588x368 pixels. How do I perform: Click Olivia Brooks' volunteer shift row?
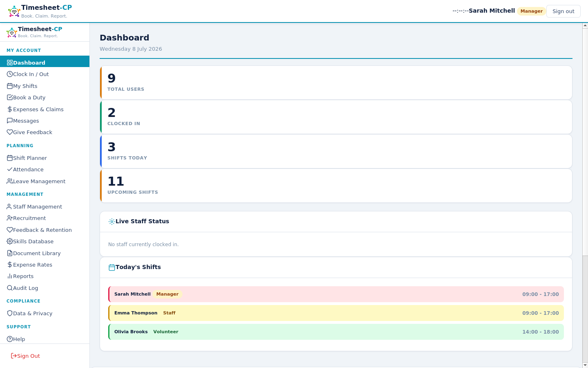pyautogui.click(x=336, y=332)
